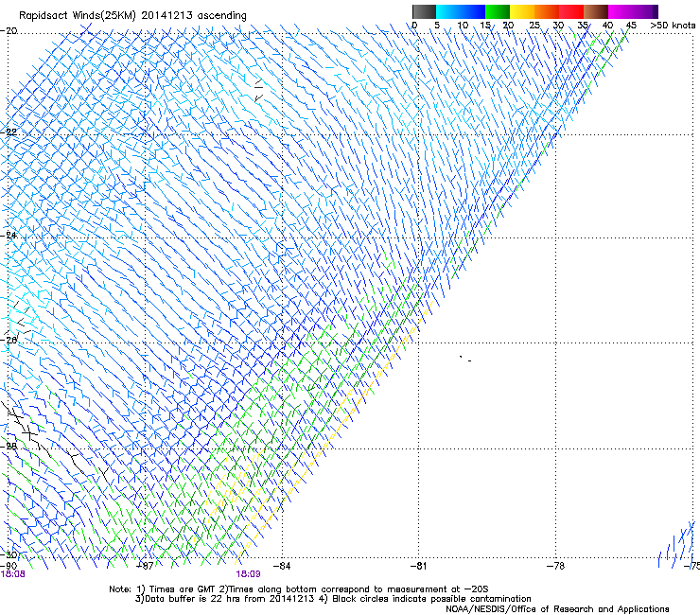Click the legend scale label '20'
Viewport: 700px width, 615px height.
pyautogui.click(x=509, y=26)
